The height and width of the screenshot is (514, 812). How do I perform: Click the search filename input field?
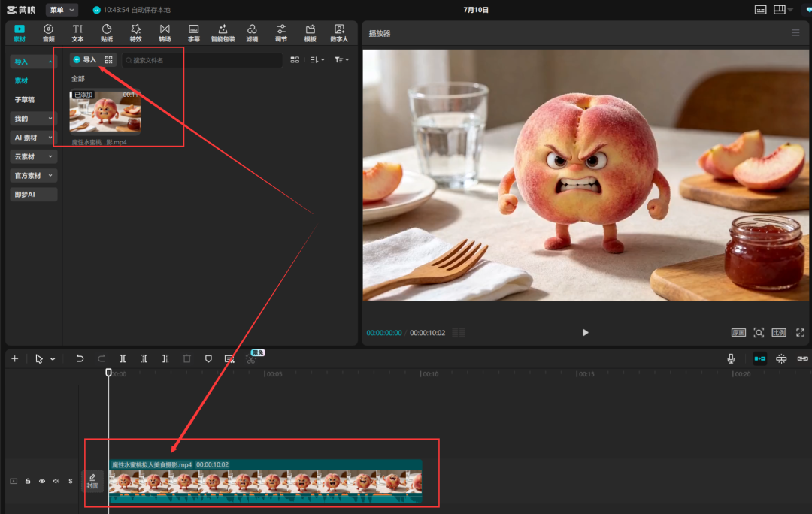[x=202, y=60]
